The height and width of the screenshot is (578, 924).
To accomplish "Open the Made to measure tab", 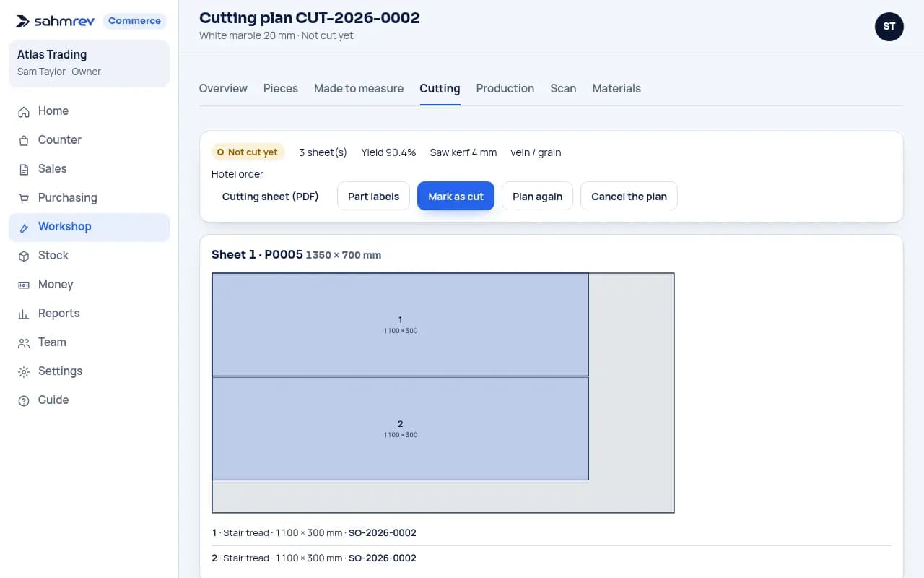I will coord(359,88).
